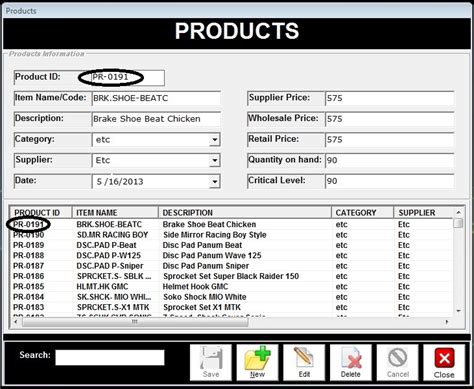474x389 pixels.
Task: Open the Category dropdown
Action: click(215, 140)
